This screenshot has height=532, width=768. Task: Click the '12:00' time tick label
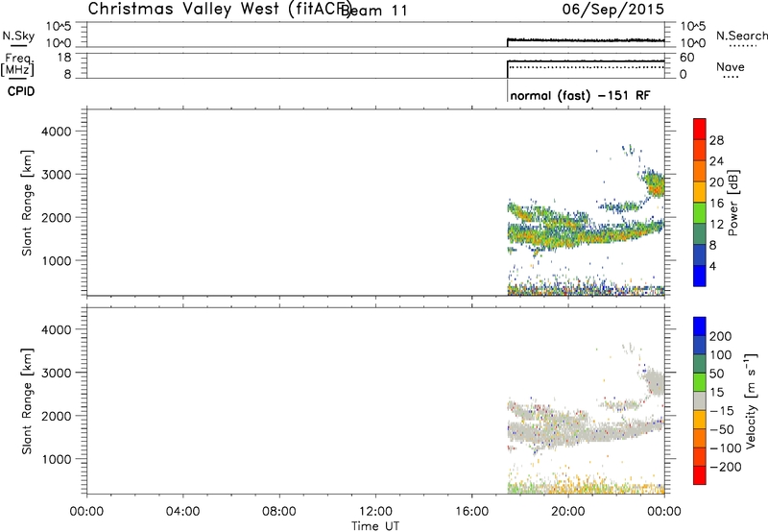tap(375, 512)
